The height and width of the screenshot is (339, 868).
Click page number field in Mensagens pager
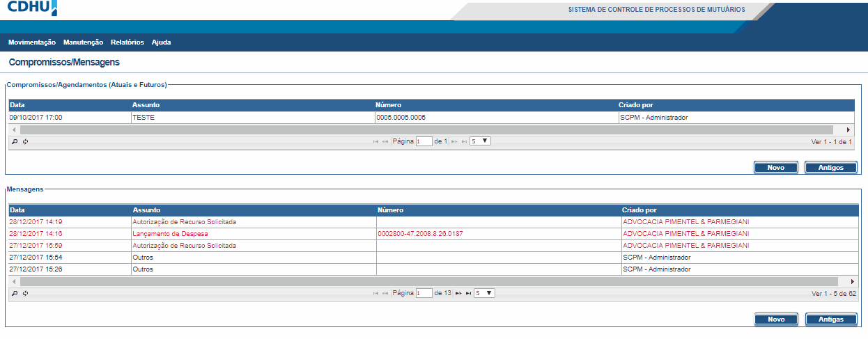424,293
